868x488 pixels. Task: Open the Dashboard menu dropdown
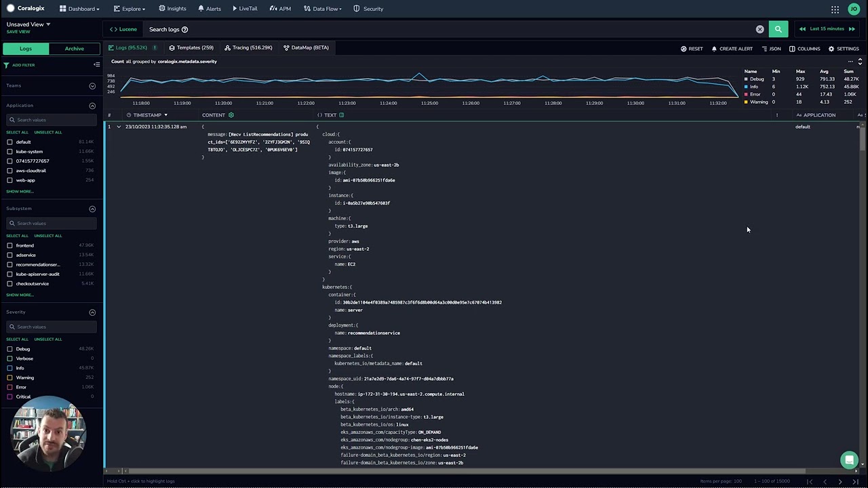click(x=79, y=9)
